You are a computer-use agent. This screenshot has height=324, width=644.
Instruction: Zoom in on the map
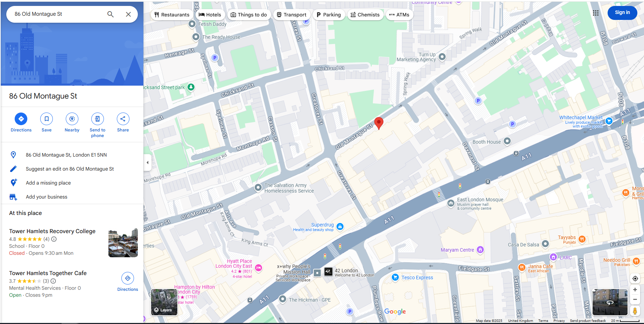635,290
